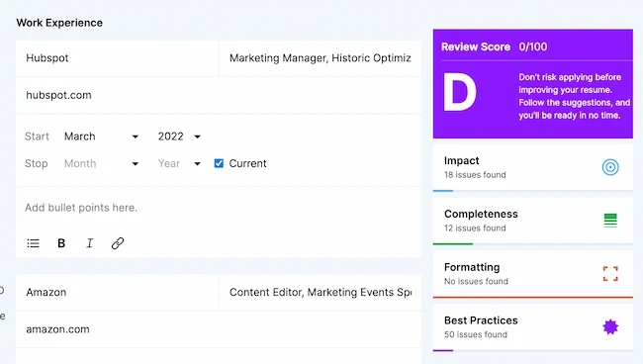Open the Completeness issues section
This screenshot has width=643, height=364.
[x=532, y=221]
